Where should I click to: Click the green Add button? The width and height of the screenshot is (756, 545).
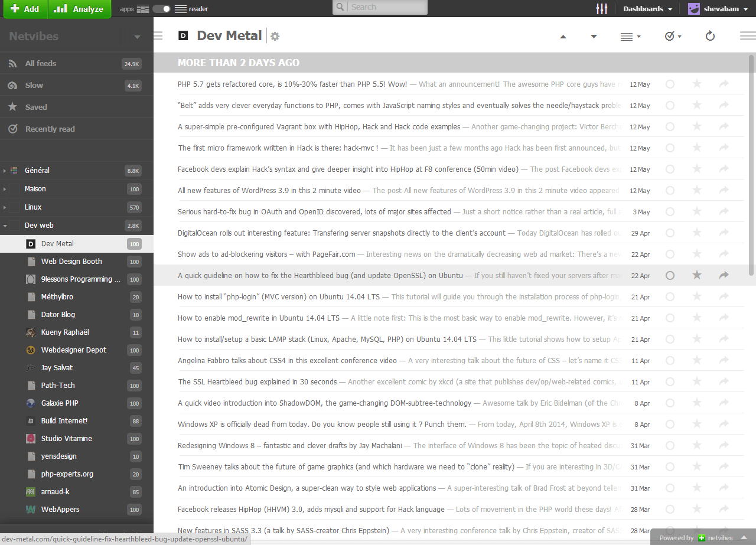pyautogui.click(x=25, y=9)
